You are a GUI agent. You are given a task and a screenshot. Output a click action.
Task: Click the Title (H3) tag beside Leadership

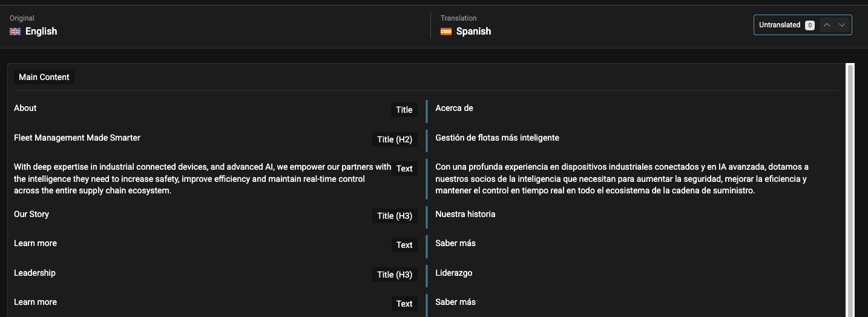click(x=395, y=275)
